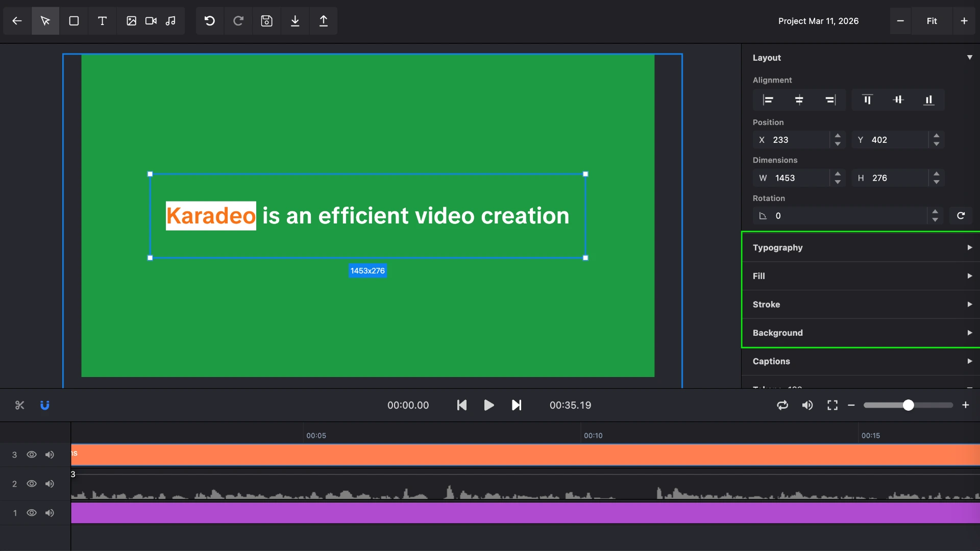Select the Split/scissors tool in timeline
The image size is (980, 551).
coord(19,405)
